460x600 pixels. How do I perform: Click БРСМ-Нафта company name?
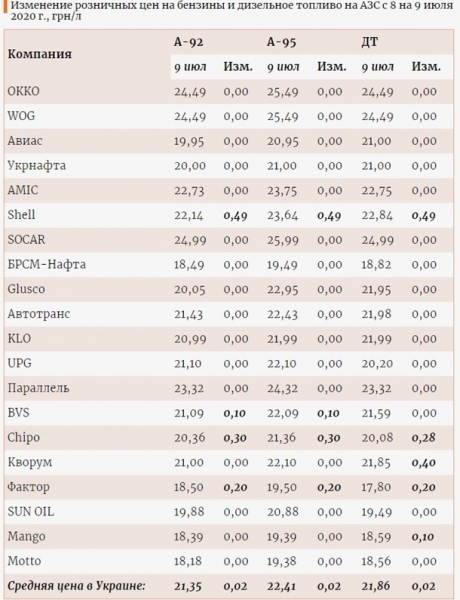(x=47, y=264)
